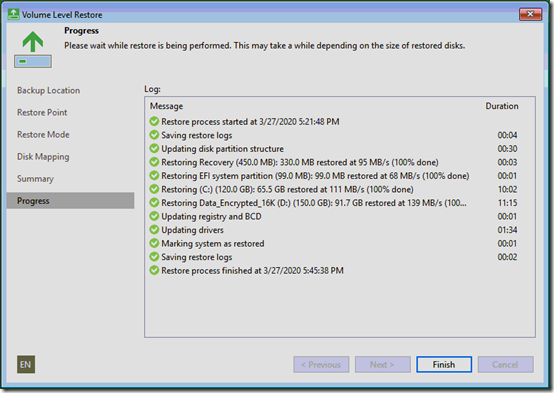554x393 pixels.
Task: Click success icon for Restore process started
Action: point(154,121)
